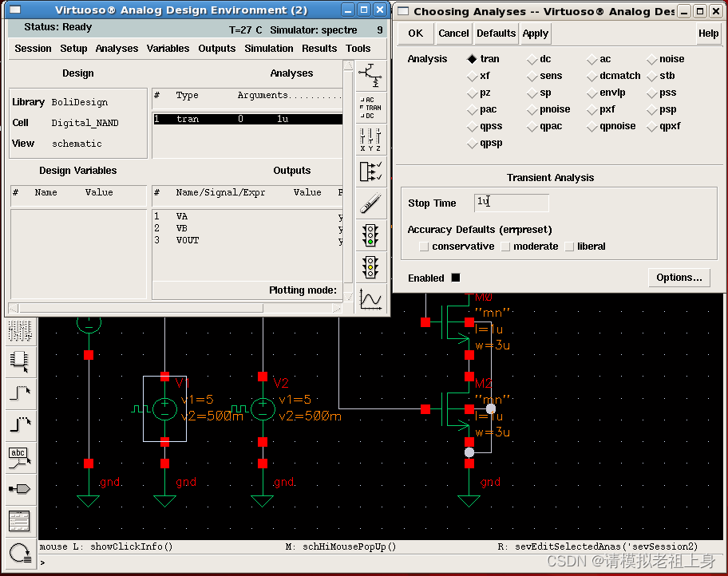Click the vertical scrollbar in ADE window

[348, 181]
